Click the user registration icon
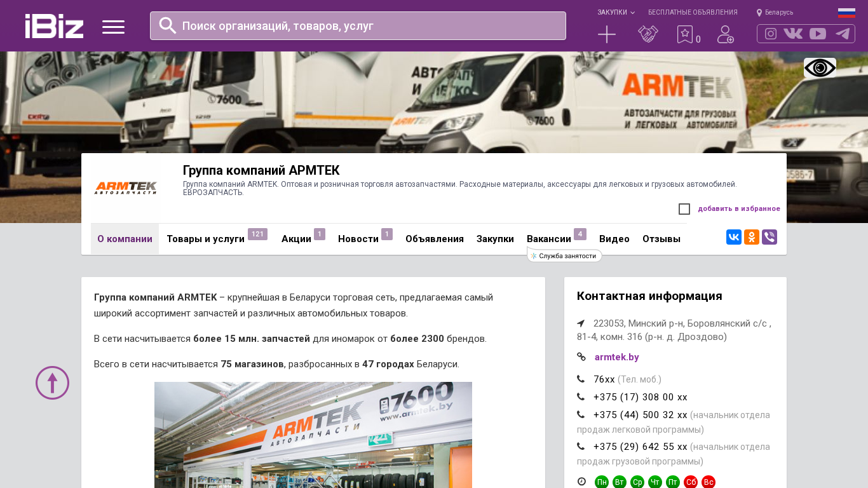Screen dimensions: 868x488 tap(726, 34)
